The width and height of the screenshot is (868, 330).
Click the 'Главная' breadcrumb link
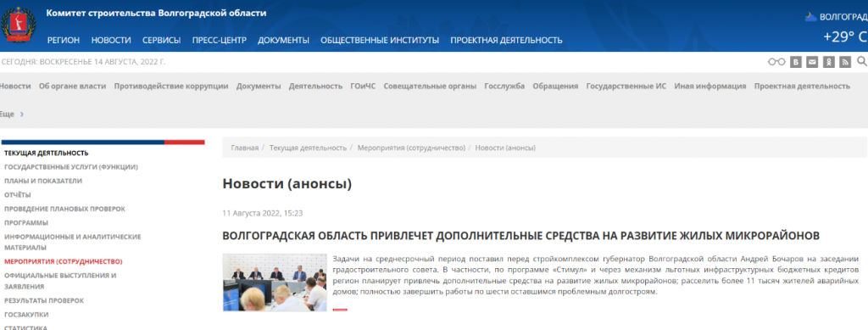[x=245, y=148]
